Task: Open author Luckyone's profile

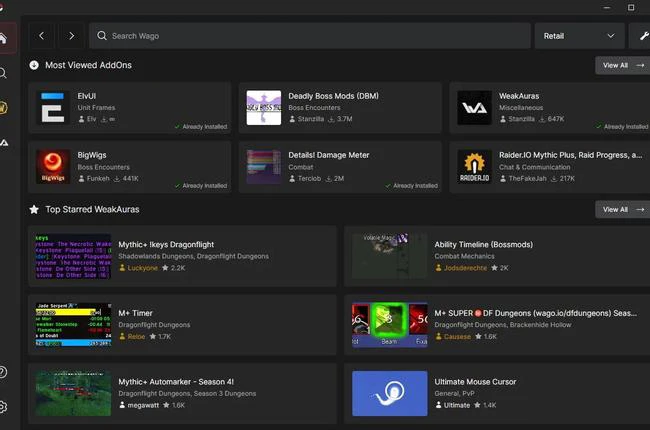Action: pyautogui.click(x=143, y=268)
